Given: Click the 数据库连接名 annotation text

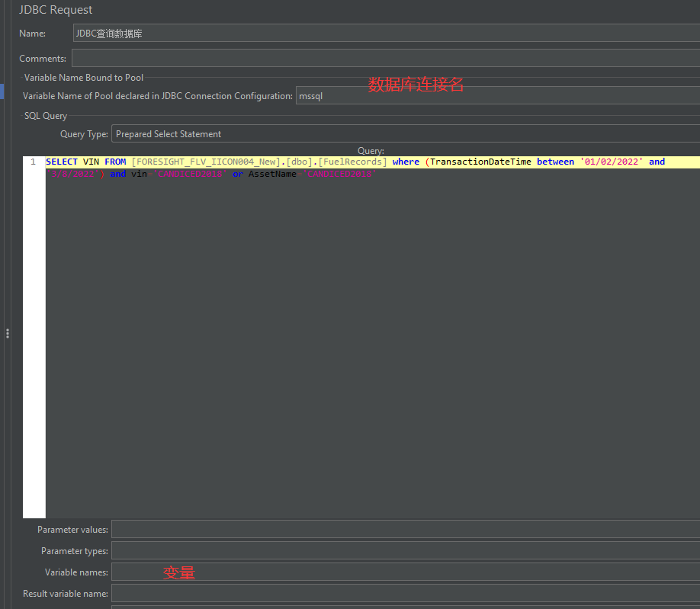Looking at the screenshot, I should coord(414,85).
